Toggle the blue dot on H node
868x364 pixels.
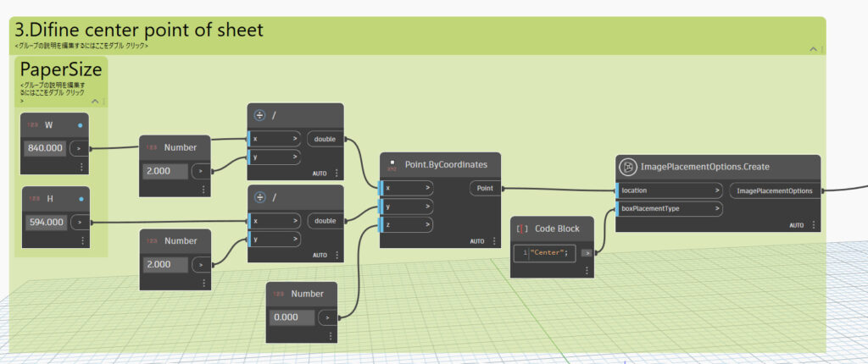pyautogui.click(x=80, y=199)
